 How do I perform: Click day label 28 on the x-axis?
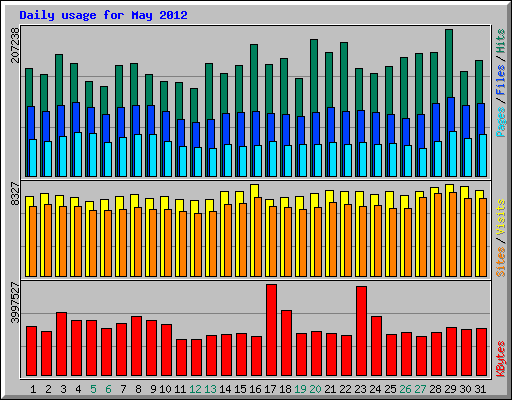(x=435, y=389)
